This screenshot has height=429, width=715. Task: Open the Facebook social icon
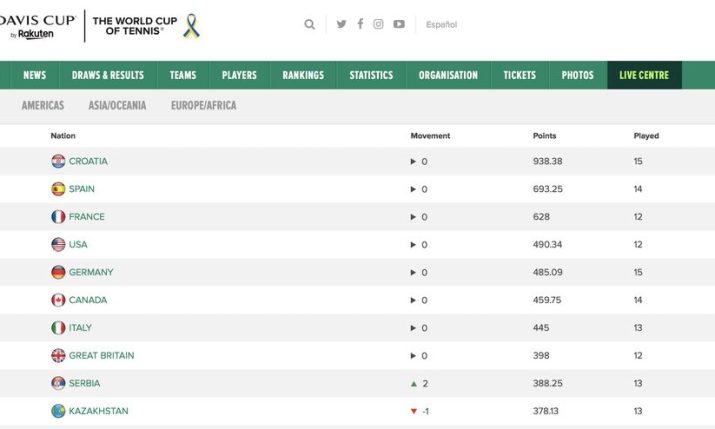(x=360, y=25)
